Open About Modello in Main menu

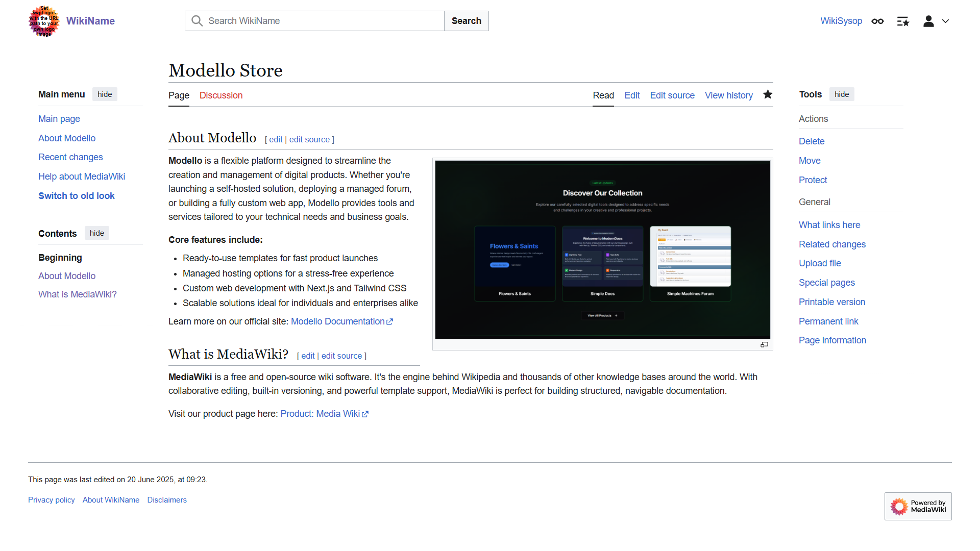tap(67, 138)
